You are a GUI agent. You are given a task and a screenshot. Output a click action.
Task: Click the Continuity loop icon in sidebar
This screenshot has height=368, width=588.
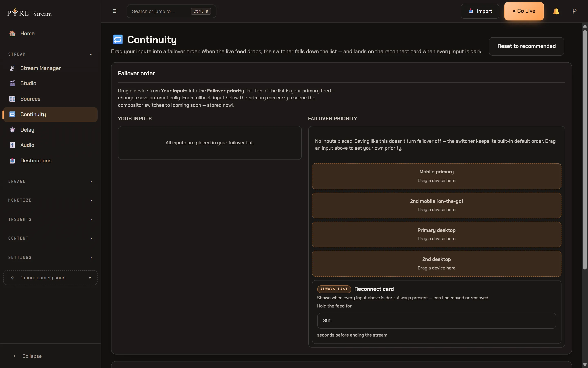pyautogui.click(x=12, y=114)
